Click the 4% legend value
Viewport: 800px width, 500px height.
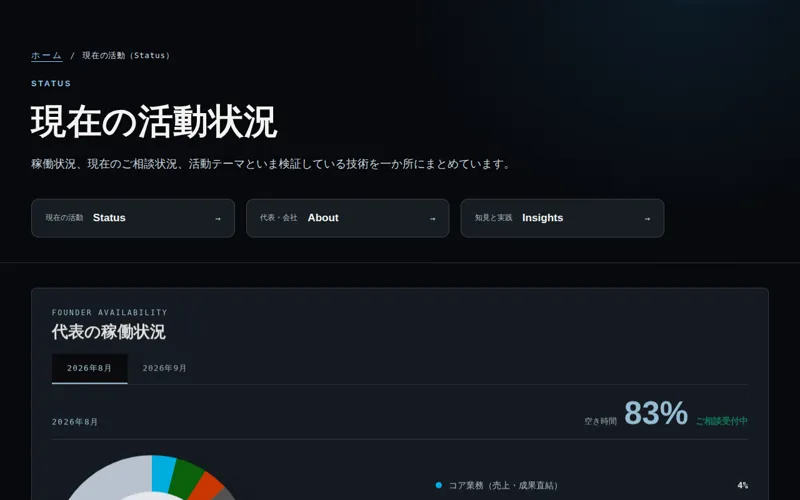743,485
